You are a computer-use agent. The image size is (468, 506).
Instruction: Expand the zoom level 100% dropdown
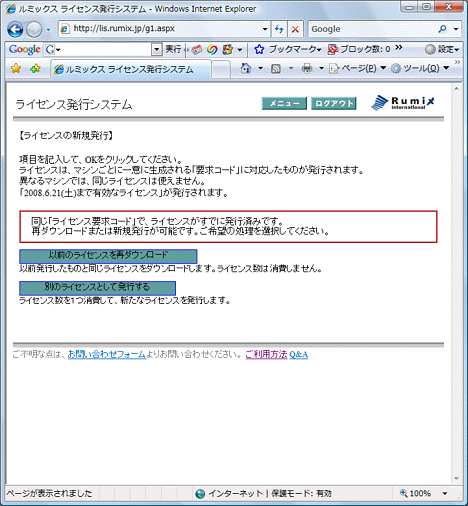445,493
